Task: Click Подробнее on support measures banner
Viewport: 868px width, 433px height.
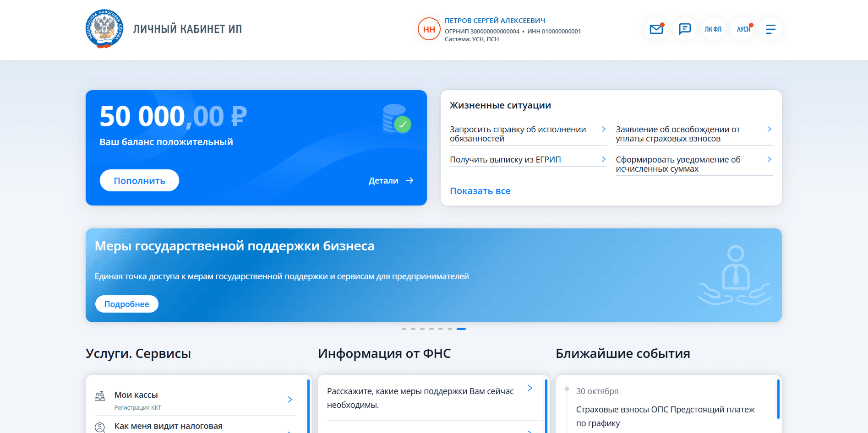Action: pyautogui.click(x=127, y=304)
